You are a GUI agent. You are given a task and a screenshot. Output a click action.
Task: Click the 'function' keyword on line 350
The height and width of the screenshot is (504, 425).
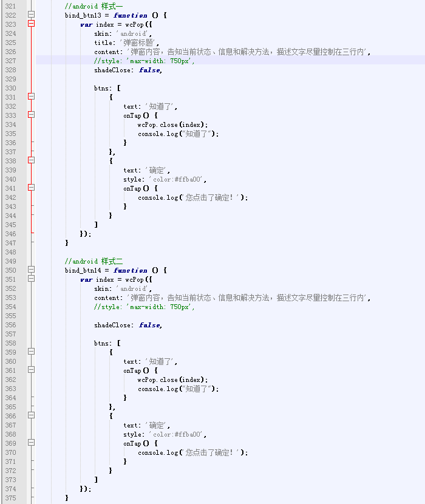[130, 270]
